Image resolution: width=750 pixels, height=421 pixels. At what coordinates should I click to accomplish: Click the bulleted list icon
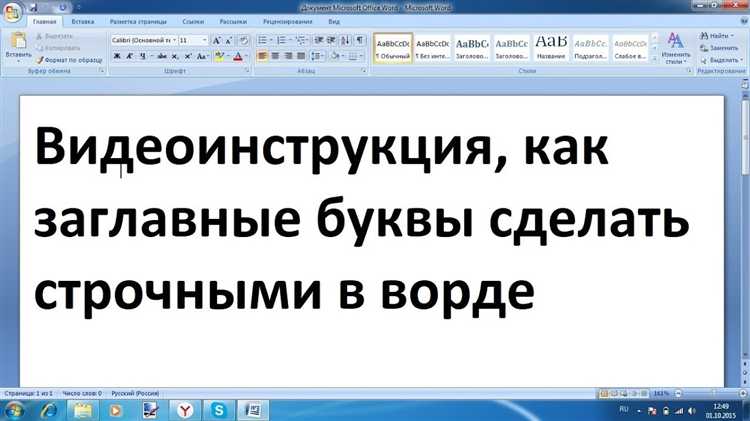coord(263,40)
